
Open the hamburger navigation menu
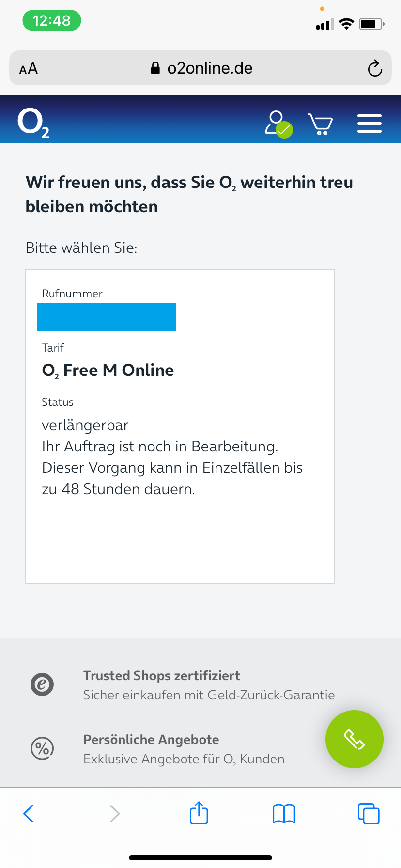tap(370, 124)
